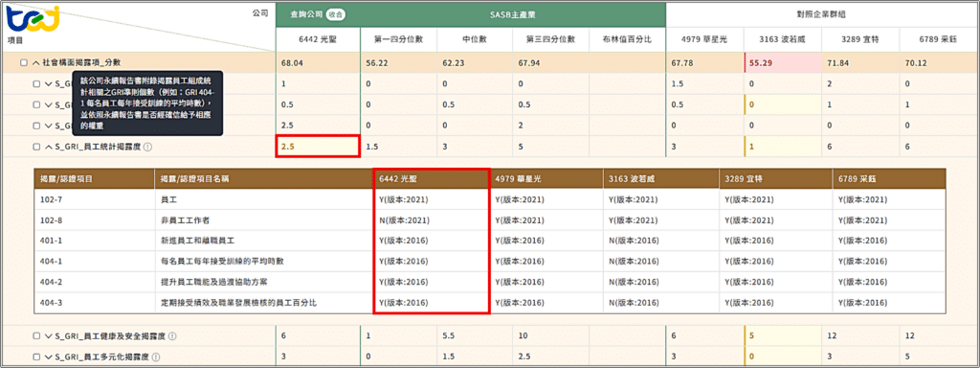Click the highlighted 55.29 score for 波若威

click(782, 63)
